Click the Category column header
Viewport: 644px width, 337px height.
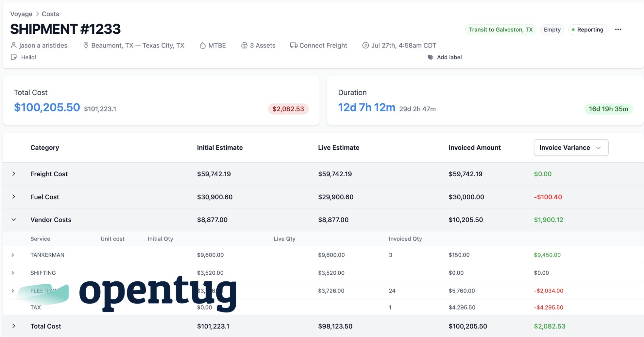(45, 148)
